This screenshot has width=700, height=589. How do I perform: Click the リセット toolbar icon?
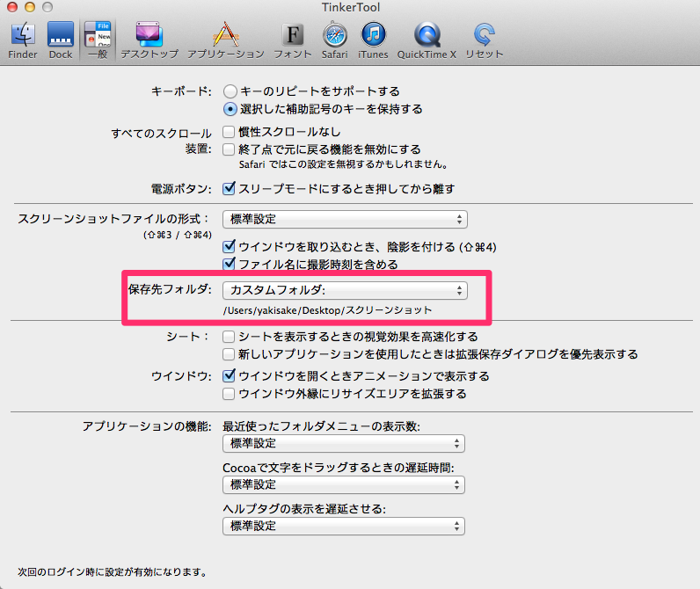click(x=485, y=40)
